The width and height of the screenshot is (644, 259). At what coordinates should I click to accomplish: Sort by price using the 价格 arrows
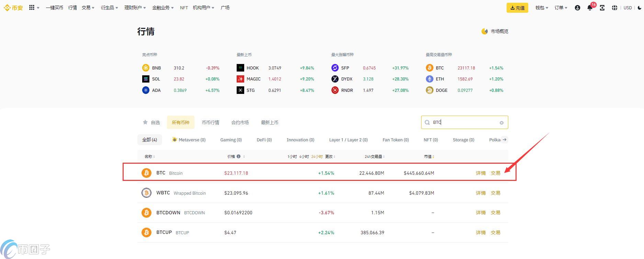click(244, 157)
